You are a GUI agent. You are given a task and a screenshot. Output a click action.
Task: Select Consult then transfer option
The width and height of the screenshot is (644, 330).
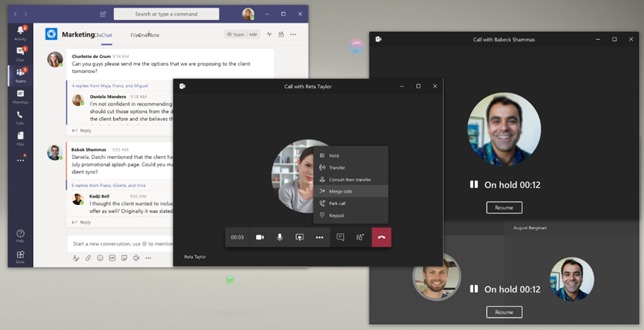[x=349, y=179]
